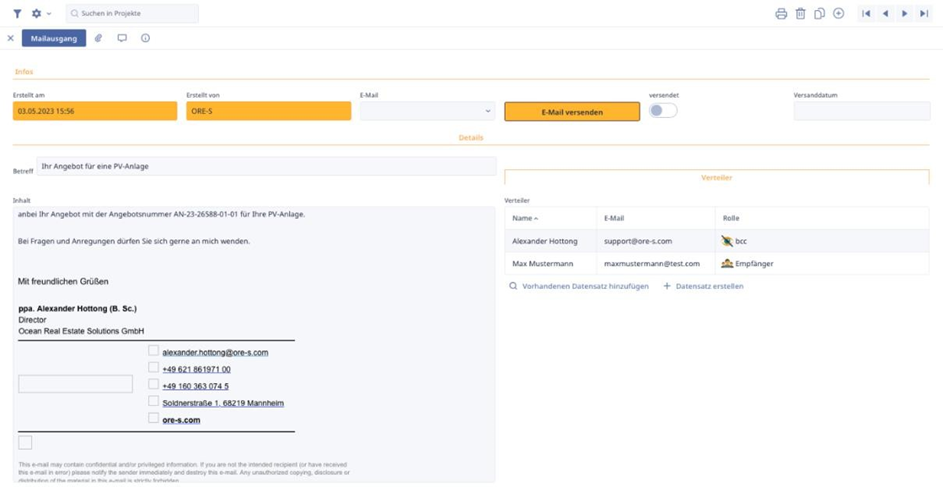943x487 pixels.
Task: Click the filter funnel icon
Action: click(x=17, y=14)
